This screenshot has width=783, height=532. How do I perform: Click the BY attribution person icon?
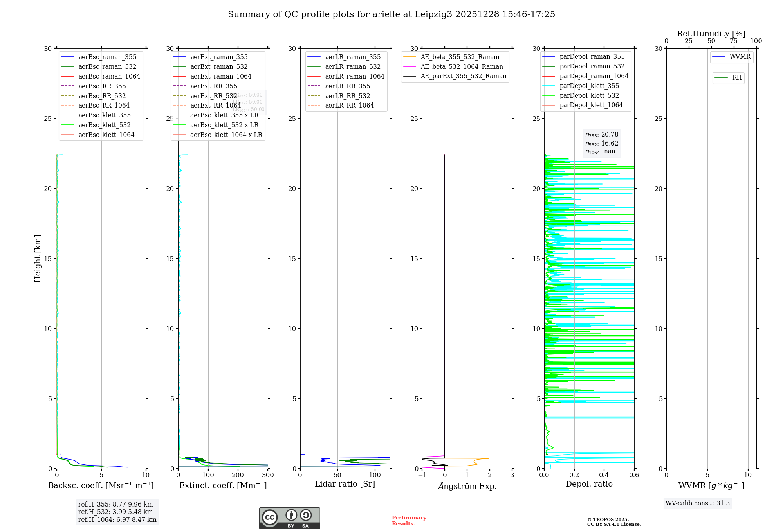point(291,515)
